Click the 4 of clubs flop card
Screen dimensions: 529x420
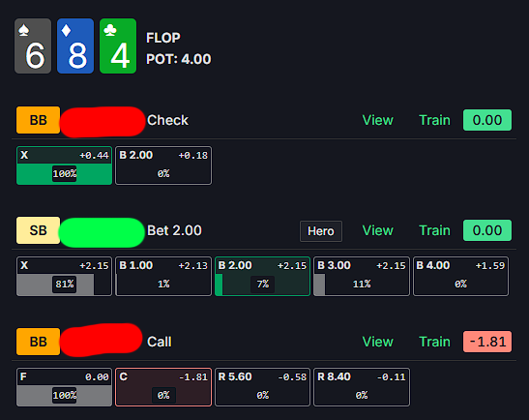coord(118,45)
